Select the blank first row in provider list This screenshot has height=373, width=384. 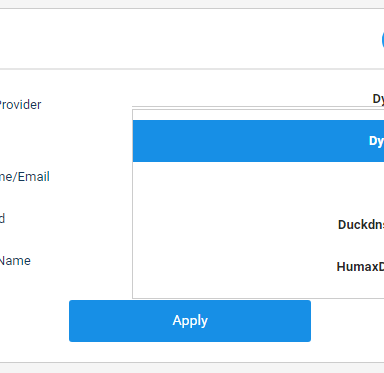tap(258, 115)
